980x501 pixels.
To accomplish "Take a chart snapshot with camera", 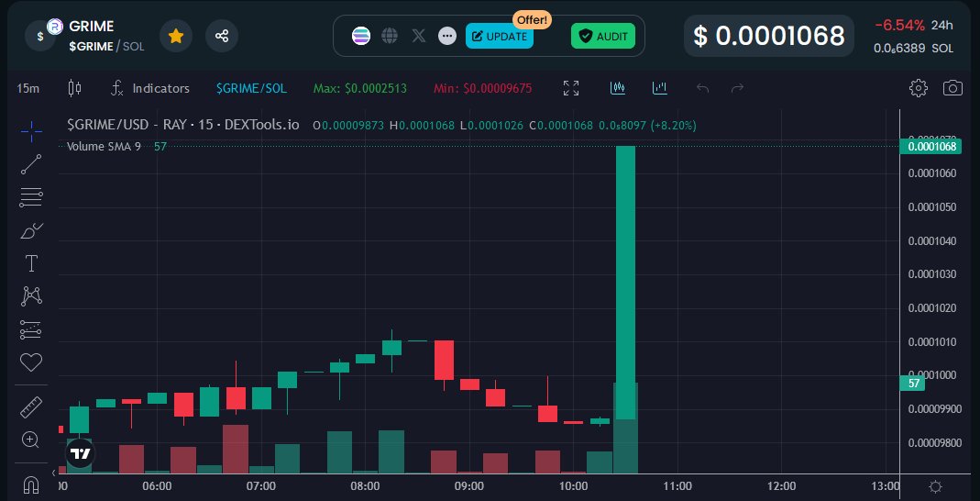I will pyautogui.click(x=952, y=88).
